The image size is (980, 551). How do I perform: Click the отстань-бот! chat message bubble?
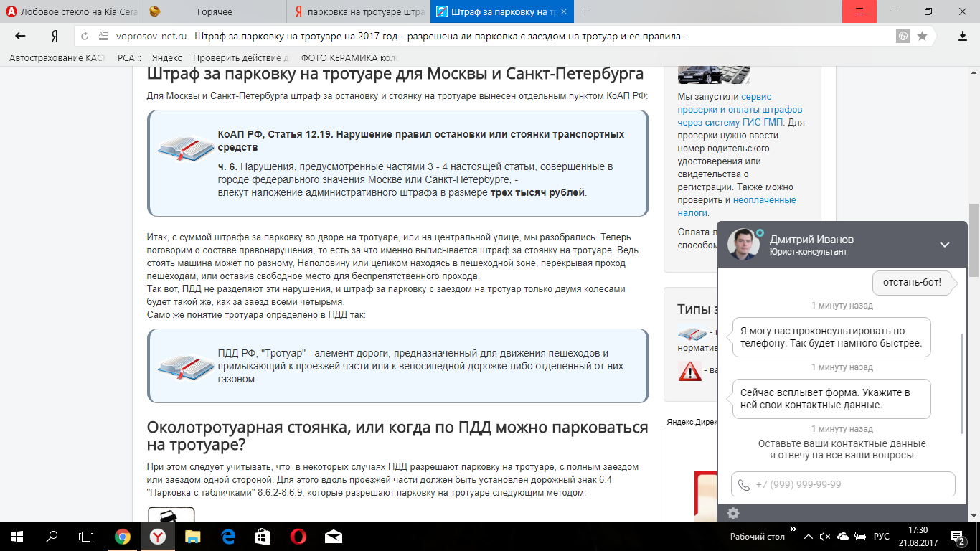tap(915, 282)
